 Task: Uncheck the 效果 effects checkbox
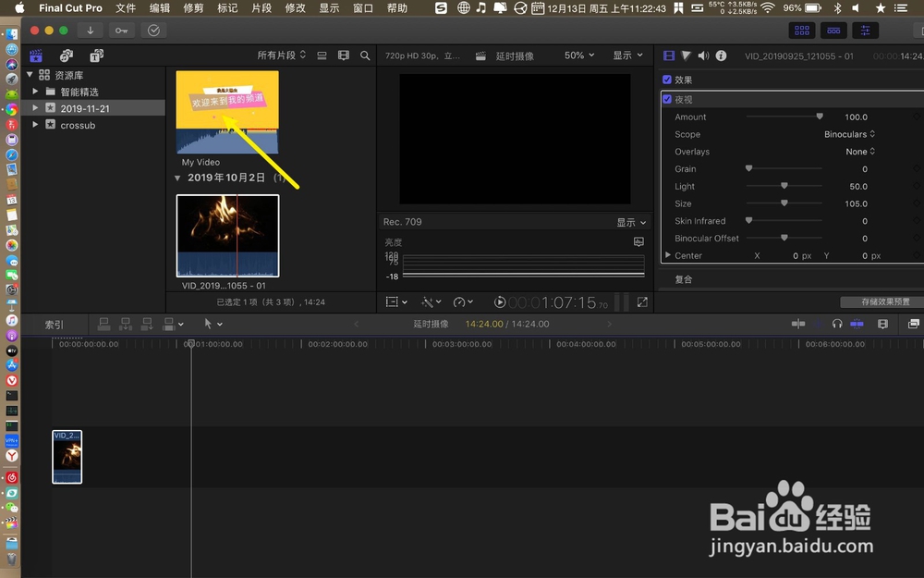coord(667,80)
